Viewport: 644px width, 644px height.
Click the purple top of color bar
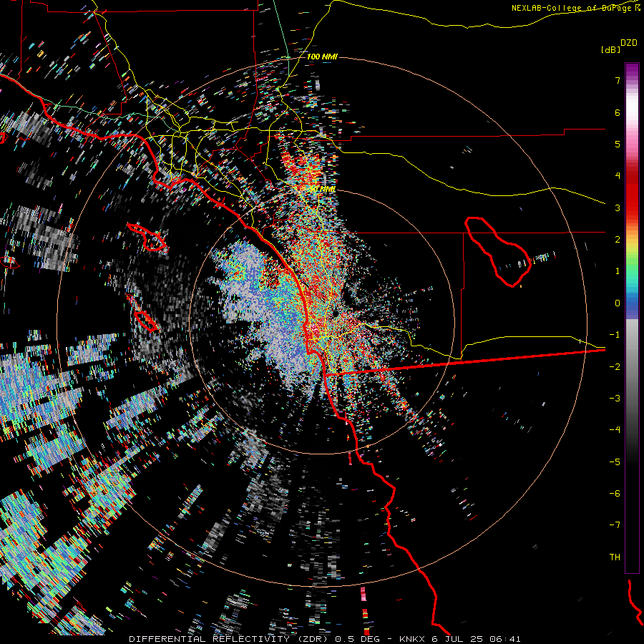click(632, 70)
